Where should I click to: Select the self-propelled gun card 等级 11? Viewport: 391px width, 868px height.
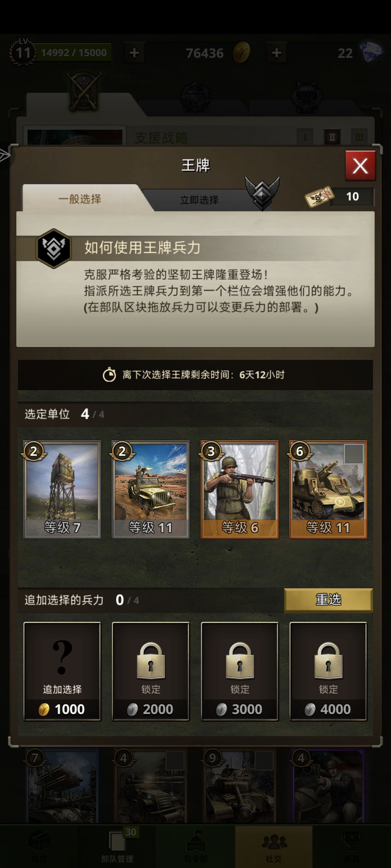pos(328,489)
